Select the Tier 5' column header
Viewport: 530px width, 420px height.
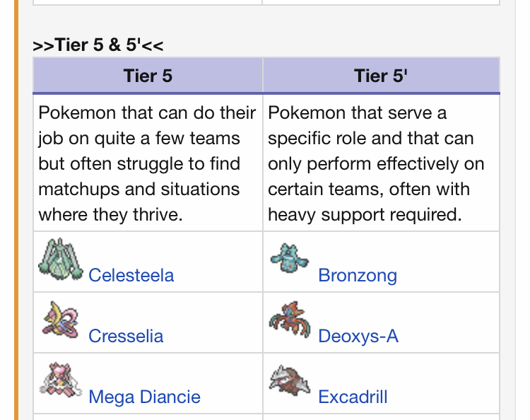381,75
